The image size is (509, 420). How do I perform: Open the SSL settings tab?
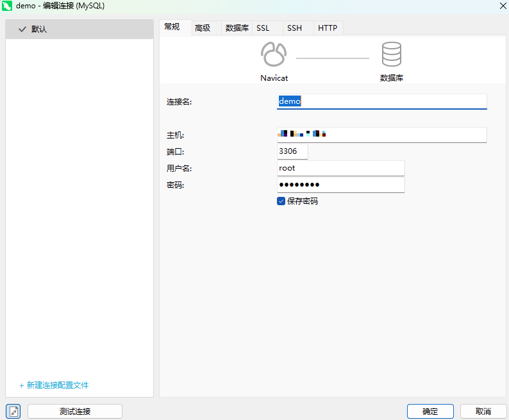tap(263, 28)
